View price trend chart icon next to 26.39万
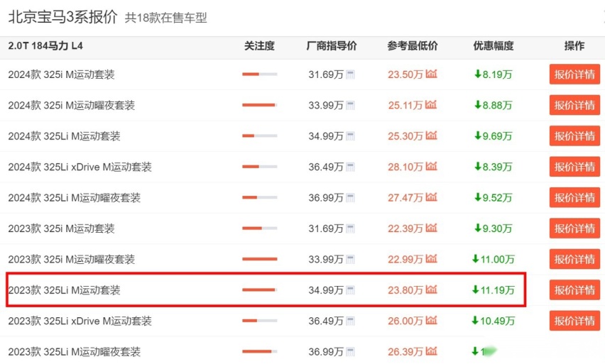Viewport: 605px width, 364px height. coord(431,351)
